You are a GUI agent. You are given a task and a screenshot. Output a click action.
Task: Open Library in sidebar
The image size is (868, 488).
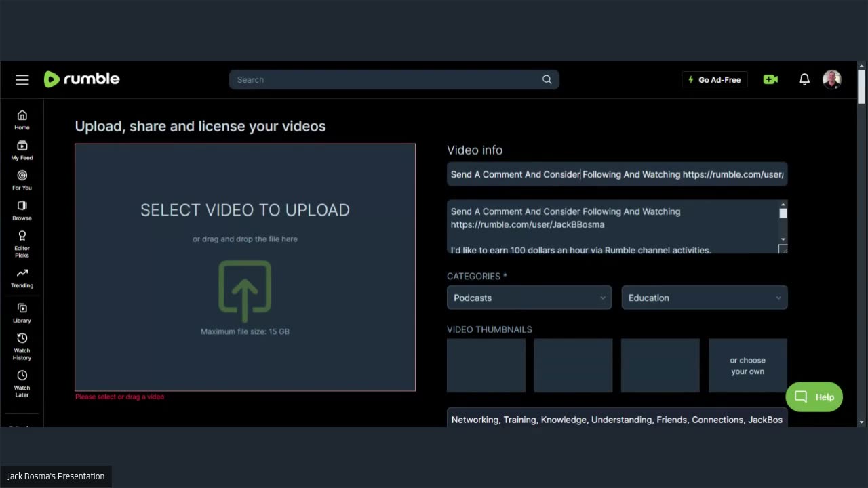click(22, 313)
